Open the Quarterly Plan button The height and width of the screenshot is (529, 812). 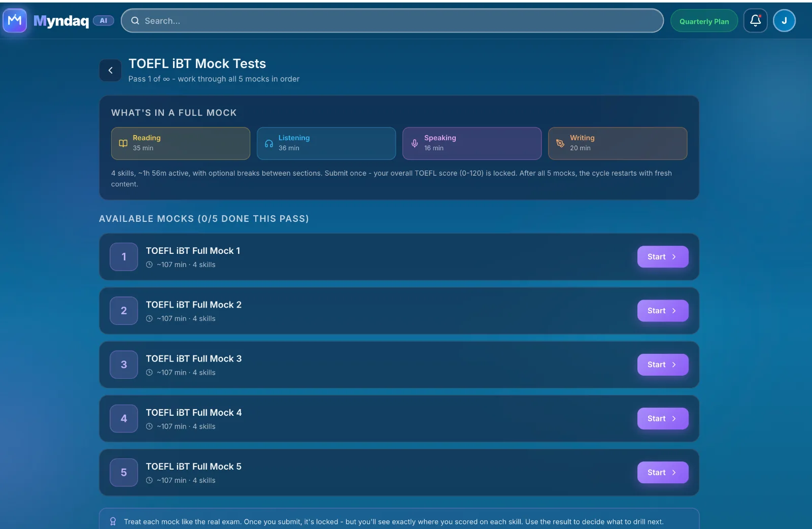tap(704, 21)
